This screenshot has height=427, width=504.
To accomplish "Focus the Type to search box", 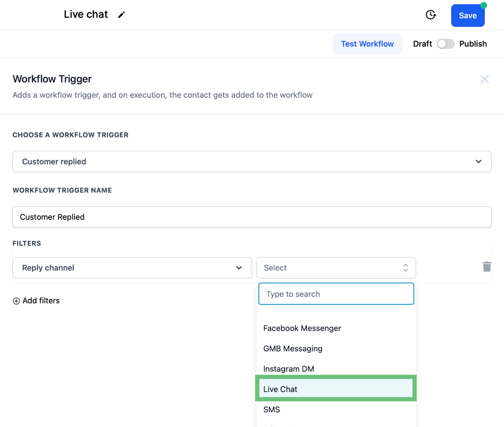I will [336, 294].
